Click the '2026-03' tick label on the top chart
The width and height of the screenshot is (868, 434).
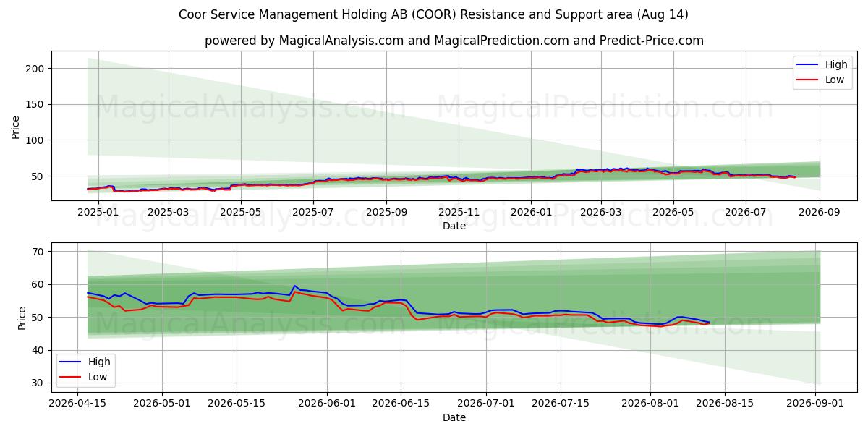click(x=602, y=212)
